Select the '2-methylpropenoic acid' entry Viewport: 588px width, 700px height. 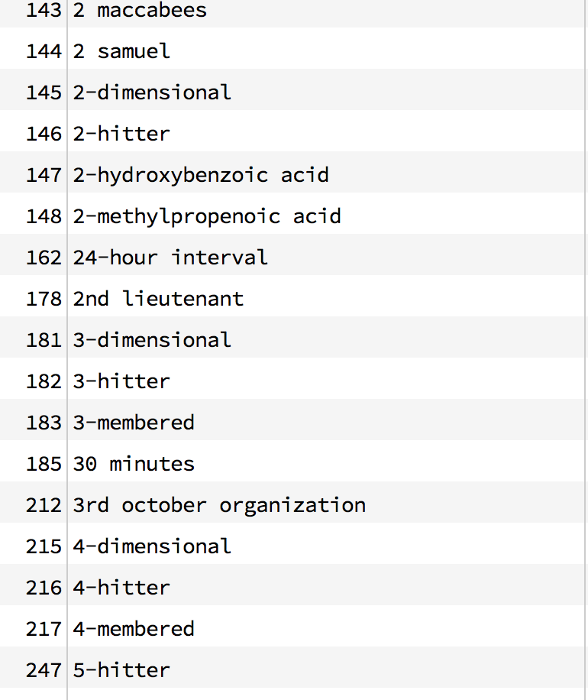[292, 213]
